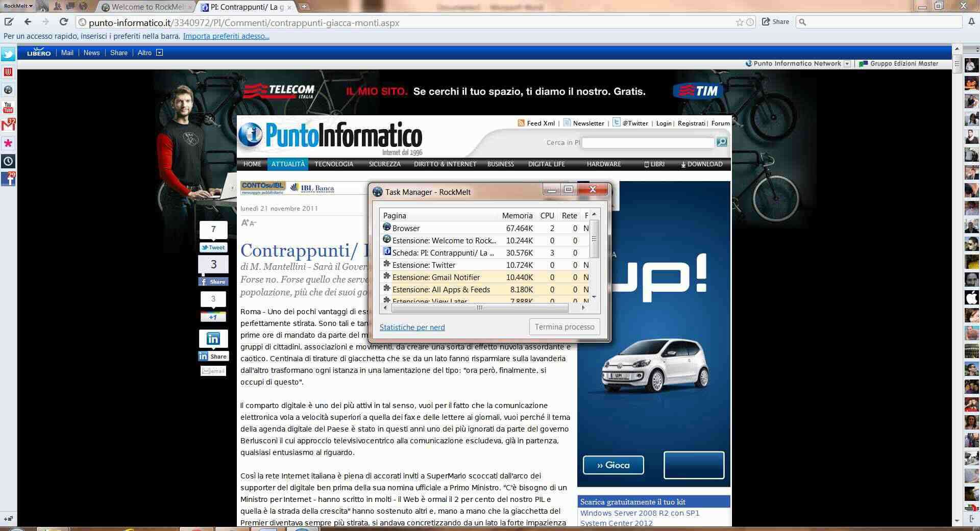Click the Libero logo in blue toolbar
Image resolution: width=980 pixels, height=531 pixels.
(x=39, y=53)
